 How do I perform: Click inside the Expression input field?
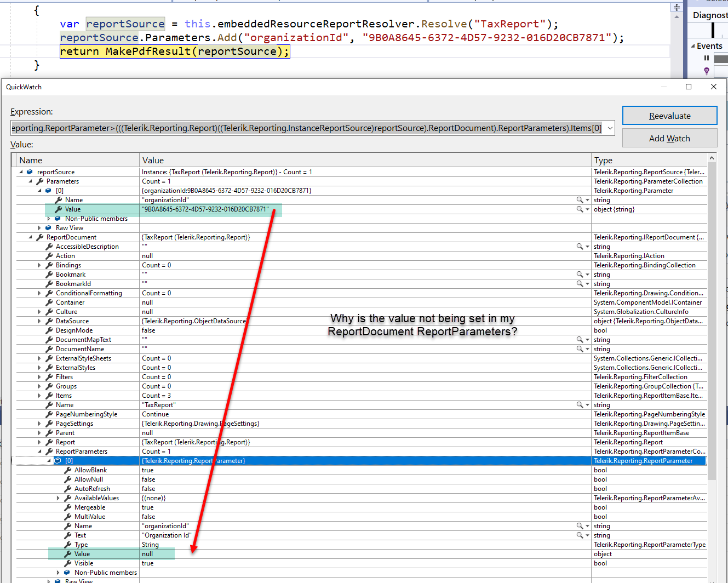307,128
